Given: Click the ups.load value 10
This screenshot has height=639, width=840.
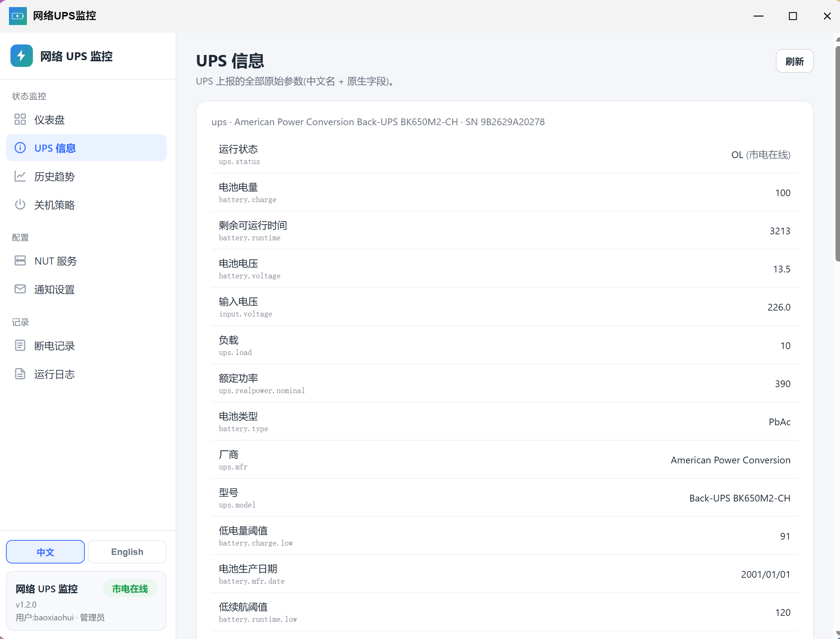Looking at the screenshot, I should coord(785,345).
